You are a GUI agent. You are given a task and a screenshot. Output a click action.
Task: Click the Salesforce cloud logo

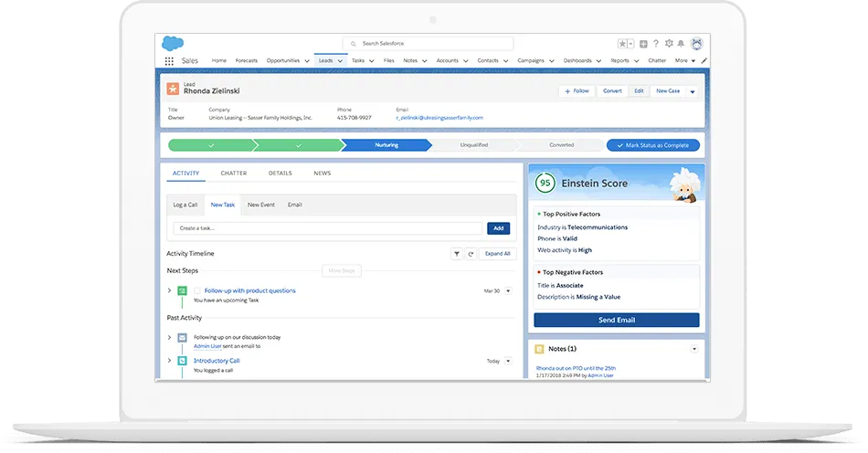[173, 43]
